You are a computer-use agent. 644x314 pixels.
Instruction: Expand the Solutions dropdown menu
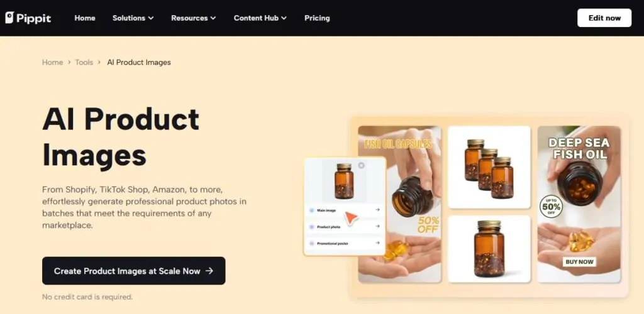[x=133, y=18]
